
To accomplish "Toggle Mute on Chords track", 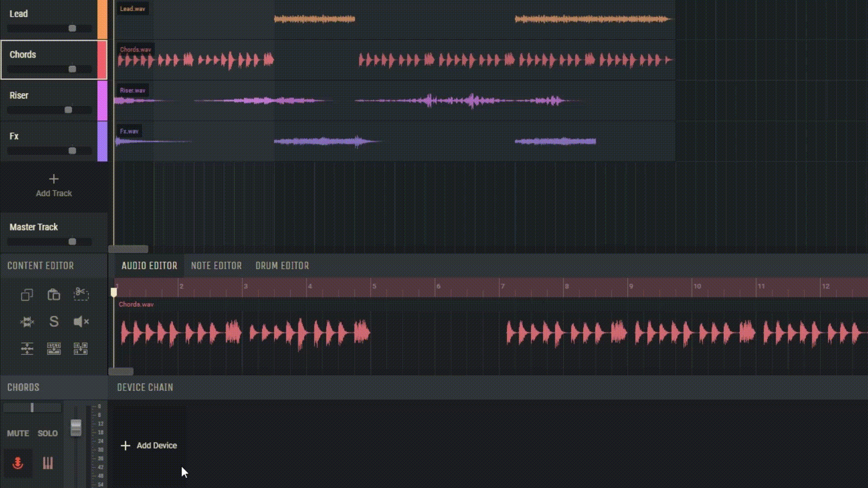I will 17,433.
